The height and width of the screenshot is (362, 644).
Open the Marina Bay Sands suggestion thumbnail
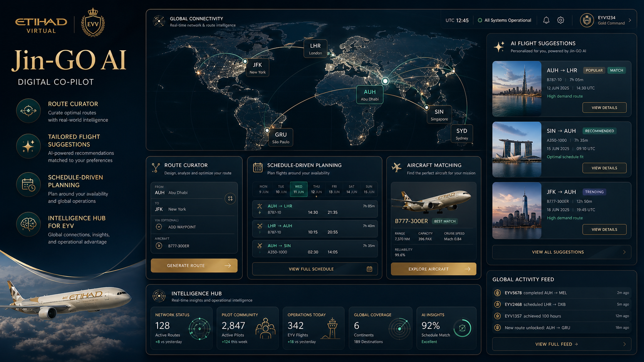[x=517, y=150]
